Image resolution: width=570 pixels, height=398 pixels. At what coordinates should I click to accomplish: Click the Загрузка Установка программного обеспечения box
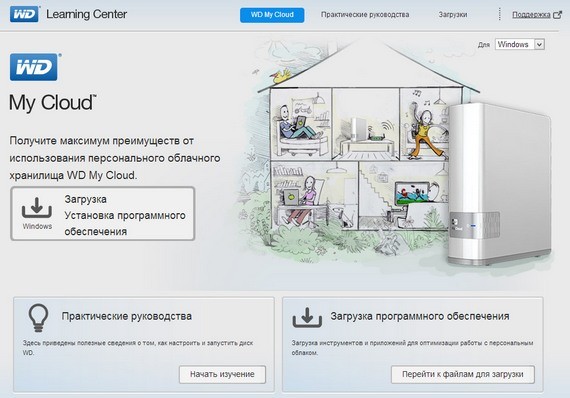pos(103,214)
